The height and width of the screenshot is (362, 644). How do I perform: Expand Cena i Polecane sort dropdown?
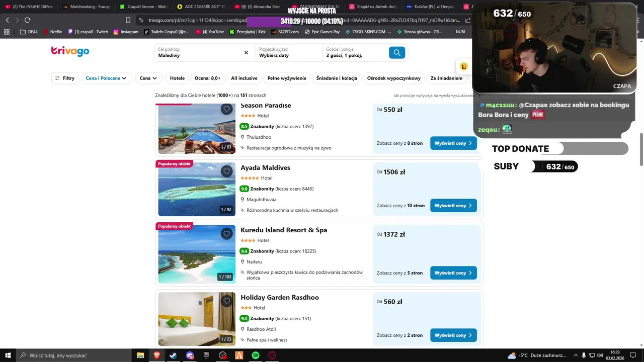point(106,78)
